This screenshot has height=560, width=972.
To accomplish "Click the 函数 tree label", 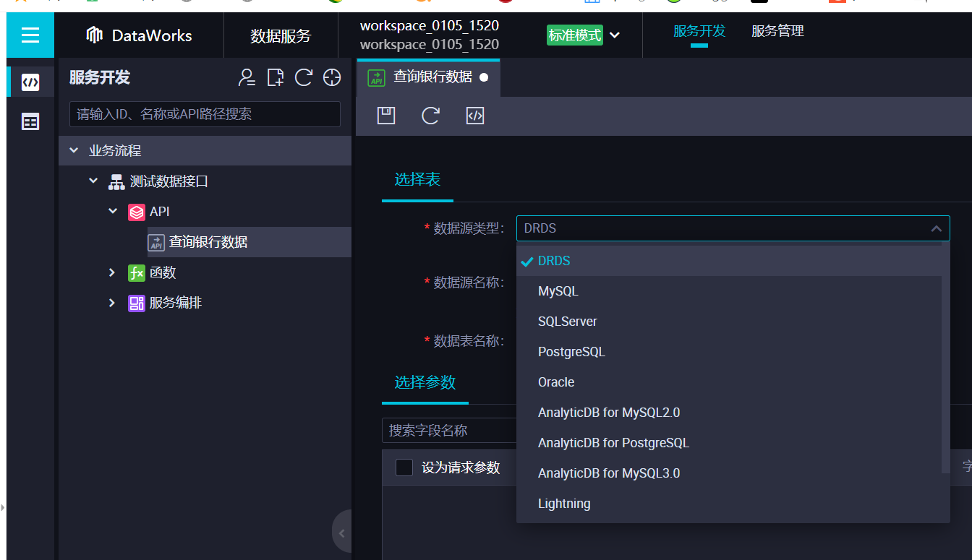I will tap(163, 272).
